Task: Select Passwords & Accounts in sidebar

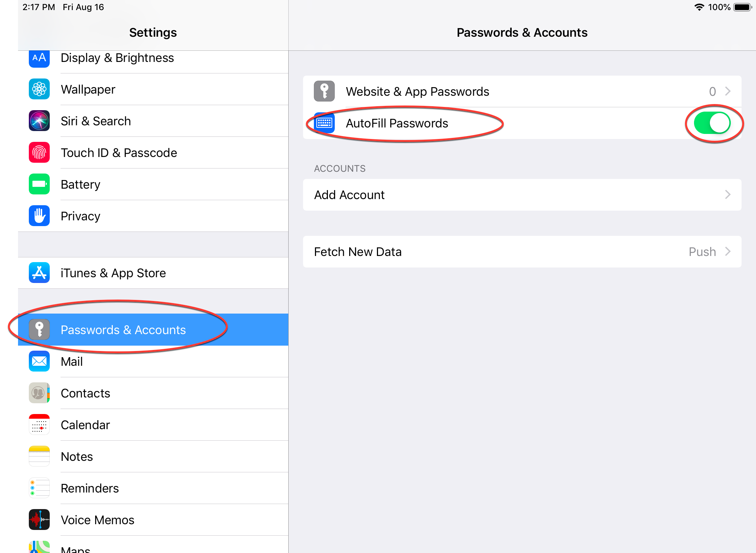Action: [123, 330]
